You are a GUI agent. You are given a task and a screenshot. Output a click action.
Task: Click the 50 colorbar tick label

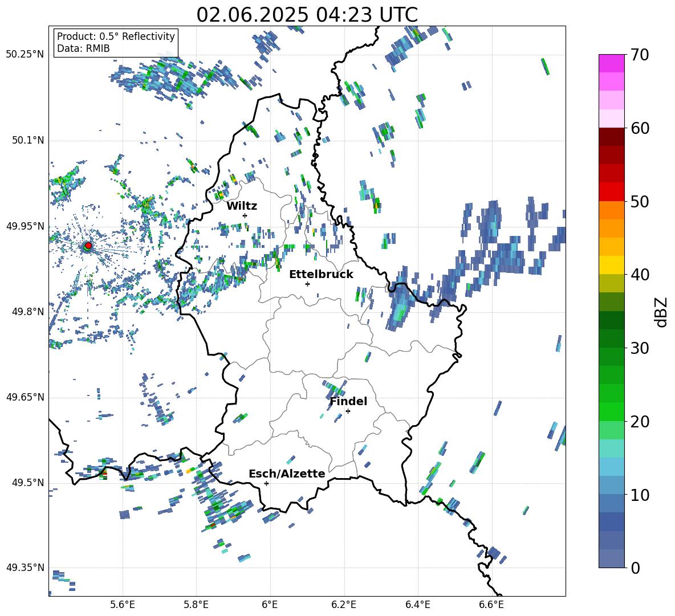tap(640, 202)
